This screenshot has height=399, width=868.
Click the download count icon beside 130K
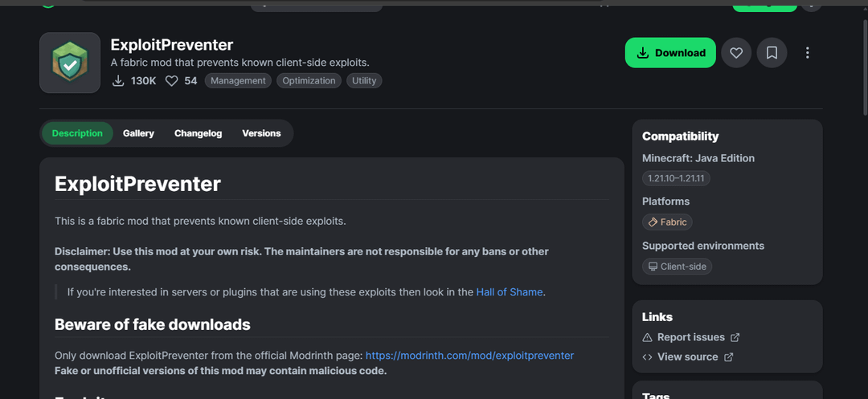pyautogui.click(x=118, y=81)
